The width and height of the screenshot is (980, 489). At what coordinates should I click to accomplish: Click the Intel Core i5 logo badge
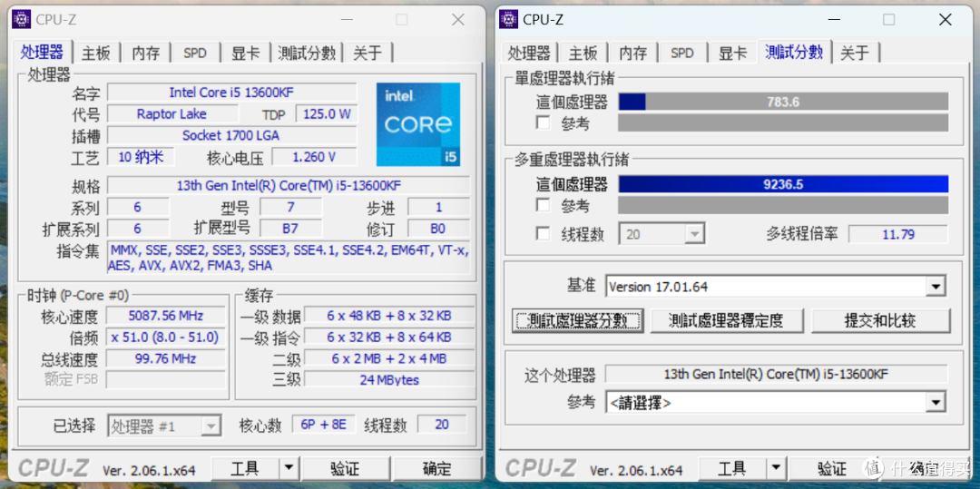[x=418, y=124]
